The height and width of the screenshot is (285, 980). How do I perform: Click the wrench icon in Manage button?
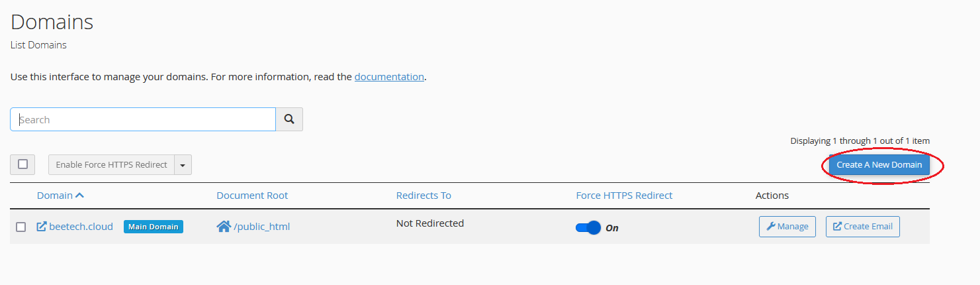pyautogui.click(x=771, y=226)
